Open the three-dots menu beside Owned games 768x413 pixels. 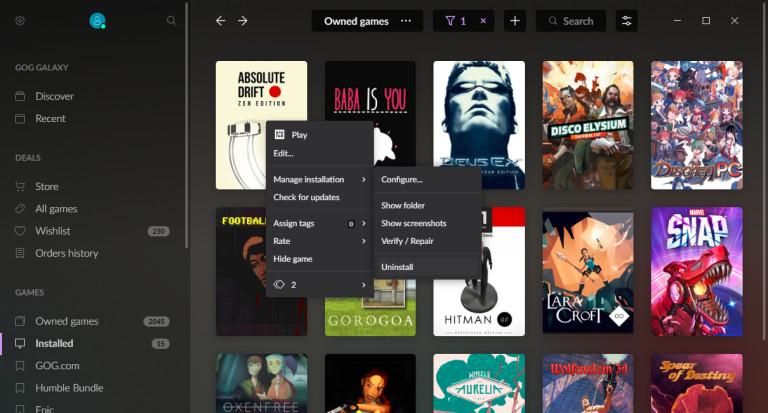point(405,20)
